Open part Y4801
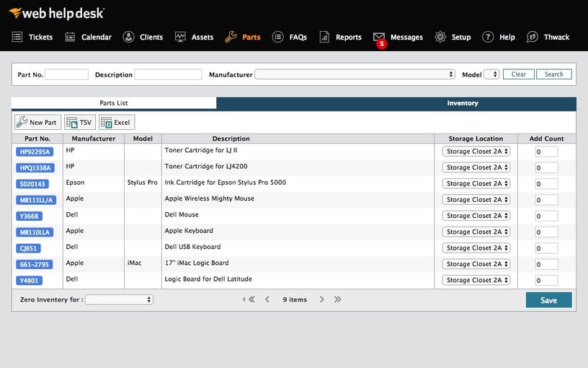 pos(30,281)
